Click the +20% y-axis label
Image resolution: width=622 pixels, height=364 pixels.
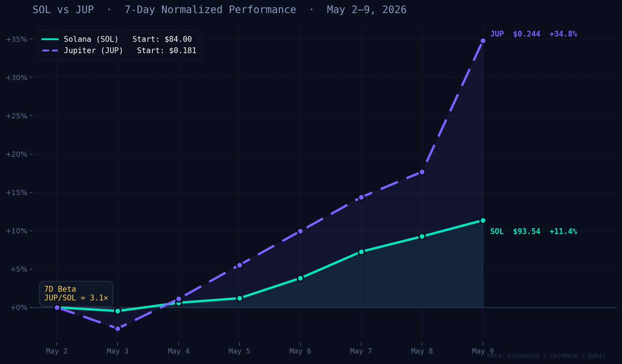(x=17, y=154)
